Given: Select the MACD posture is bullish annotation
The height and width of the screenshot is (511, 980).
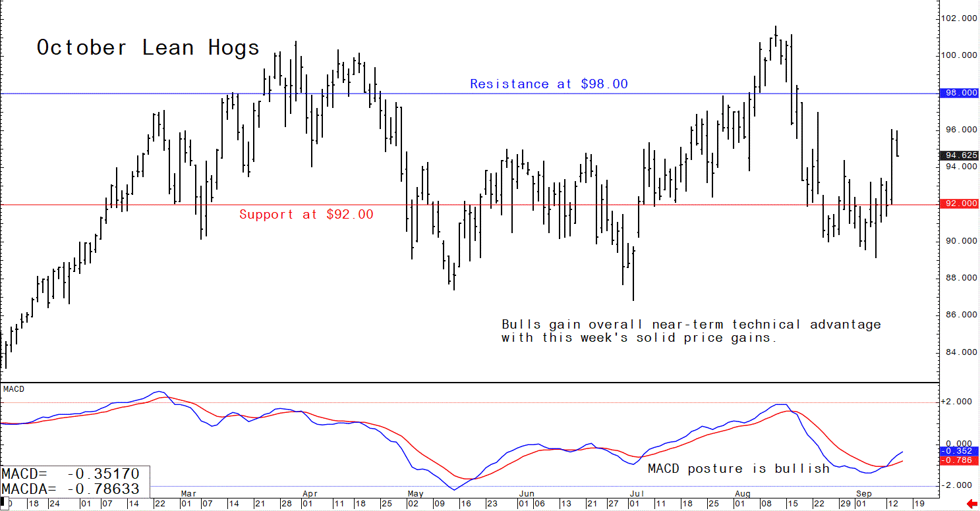Looking at the screenshot, I should (x=738, y=469).
